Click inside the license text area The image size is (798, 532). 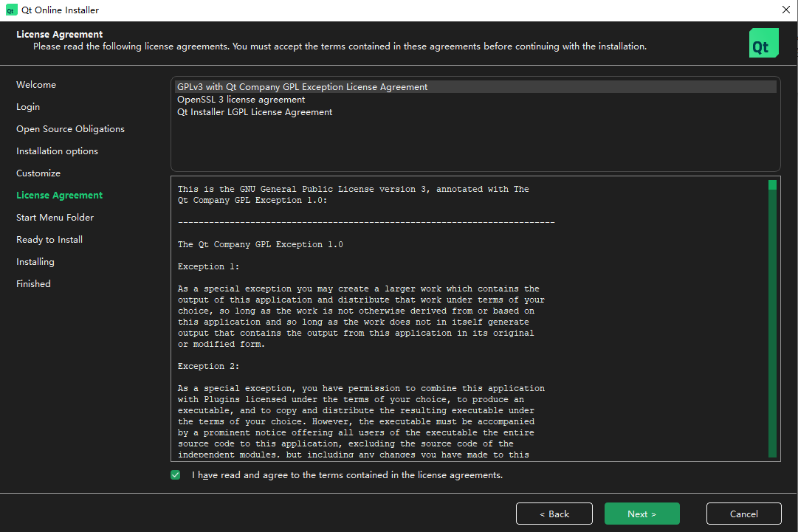click(465, 317)
